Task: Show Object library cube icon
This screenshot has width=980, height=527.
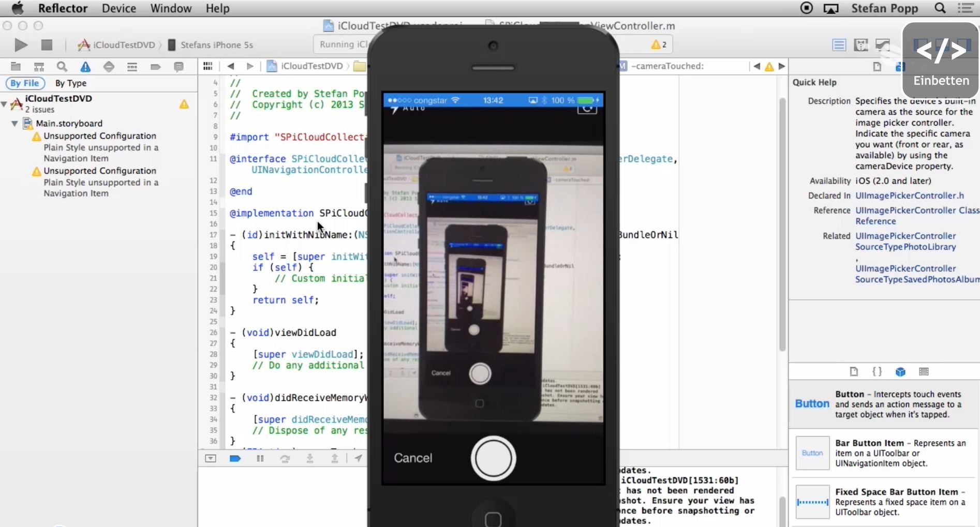Action: pos(900,371)
